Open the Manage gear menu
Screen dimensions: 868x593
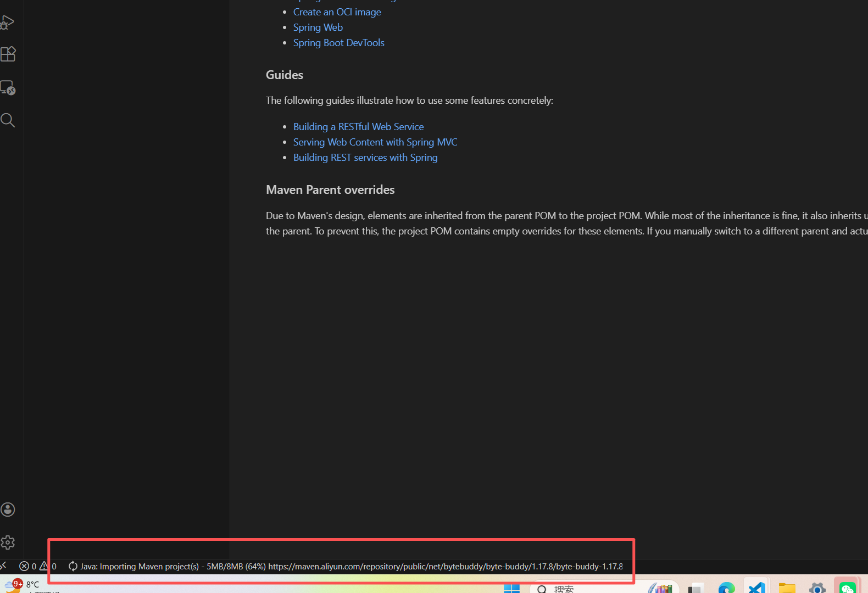[8, 542]
